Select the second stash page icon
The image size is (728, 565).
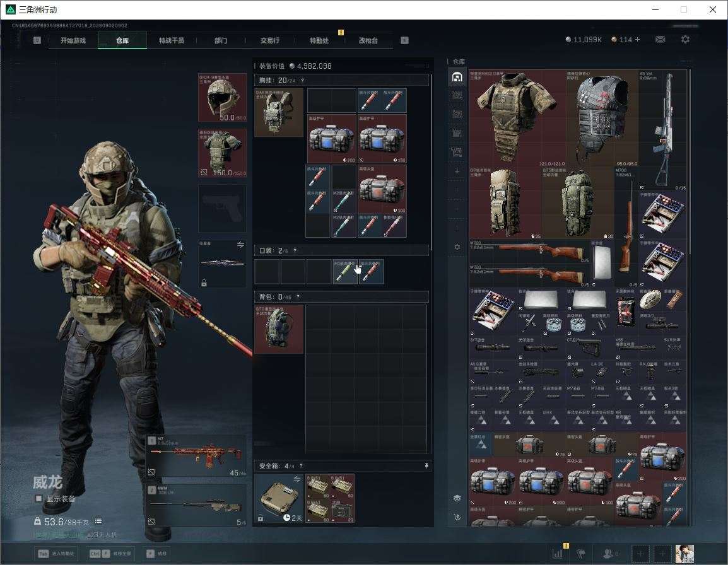coord(457,95)
